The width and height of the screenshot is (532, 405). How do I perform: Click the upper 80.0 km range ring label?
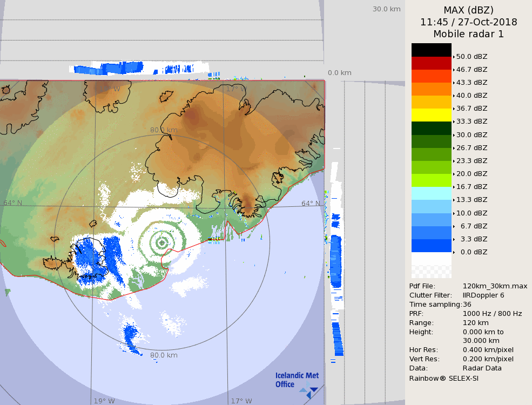[x=164, y=130]
